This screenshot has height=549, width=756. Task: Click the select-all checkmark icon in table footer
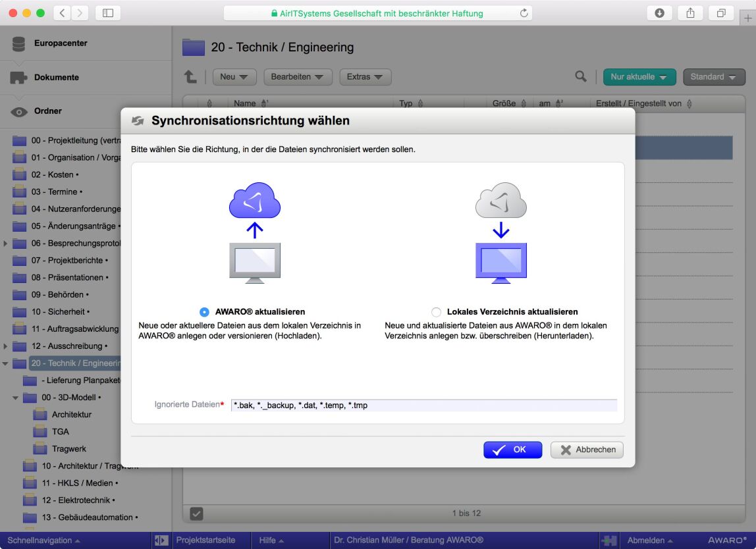click(x=196, y=513)
